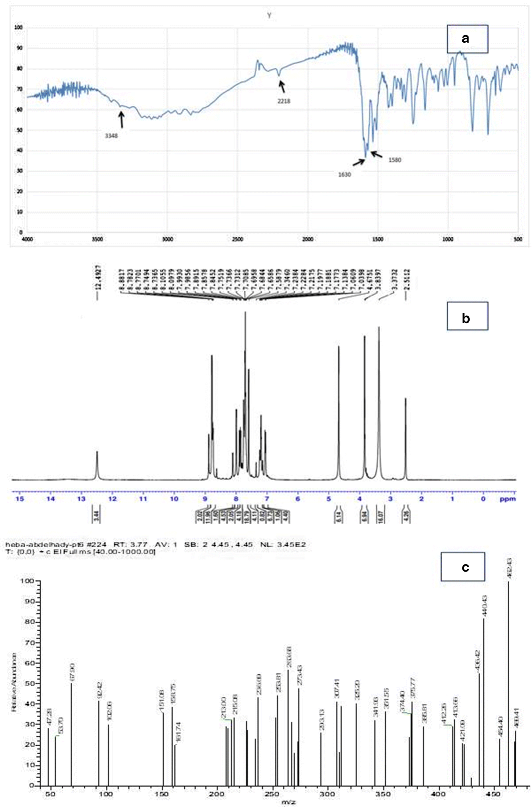
Task: Click the 5 tick on the NMR ppm axis
Action: pyautogui.click(x=329, y=499)
